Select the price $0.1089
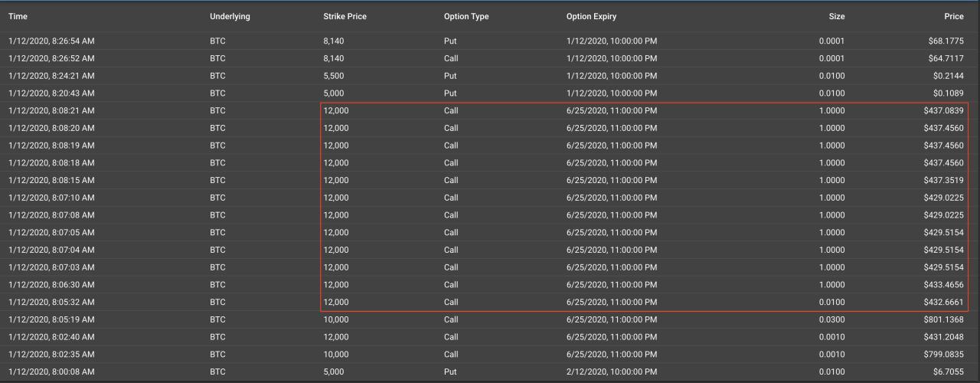Screen dimensions: 980x383 [x=949, y=93]
